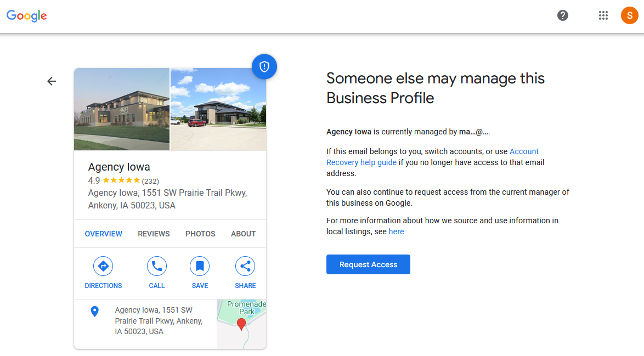Click the SHARE label
644x356 pixels.
245,286
